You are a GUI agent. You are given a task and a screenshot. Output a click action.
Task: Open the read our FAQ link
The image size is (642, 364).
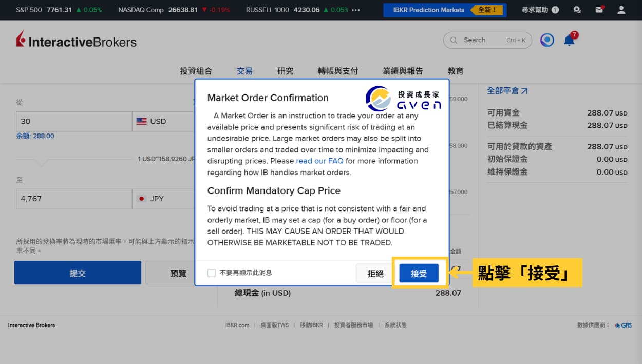(319, 161)
